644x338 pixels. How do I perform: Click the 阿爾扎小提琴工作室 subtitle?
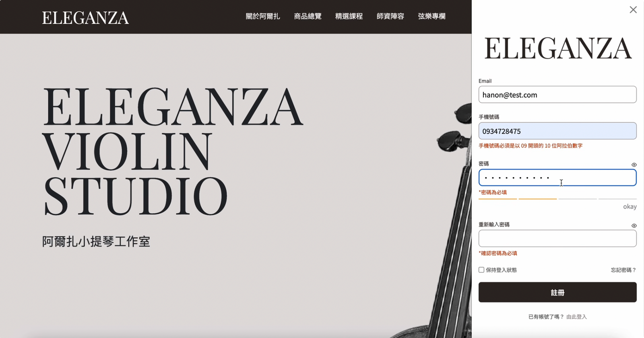96,241
